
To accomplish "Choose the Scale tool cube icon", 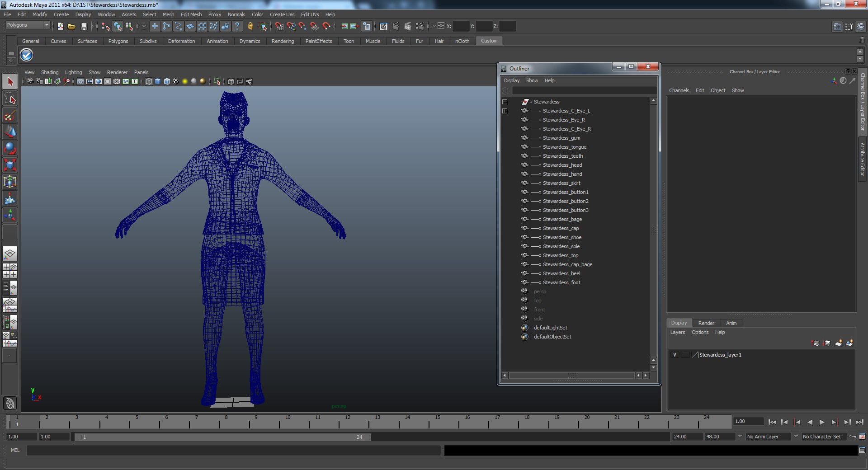I will point(10,165).
